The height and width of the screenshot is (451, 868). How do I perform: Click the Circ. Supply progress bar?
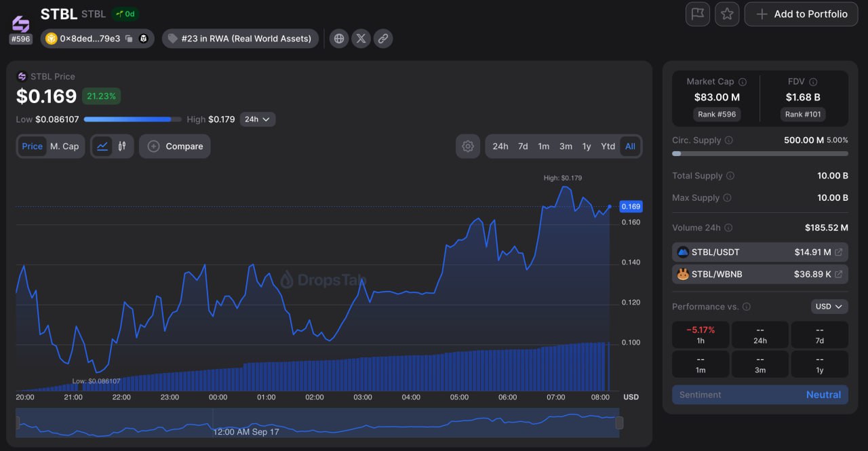click(760, 153)
